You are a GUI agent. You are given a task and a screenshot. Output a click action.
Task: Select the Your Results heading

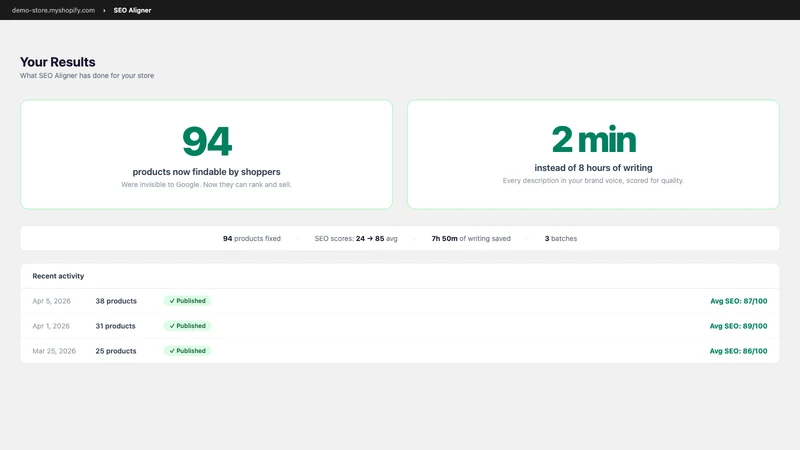pyautogui.click(x=58, y=62)
